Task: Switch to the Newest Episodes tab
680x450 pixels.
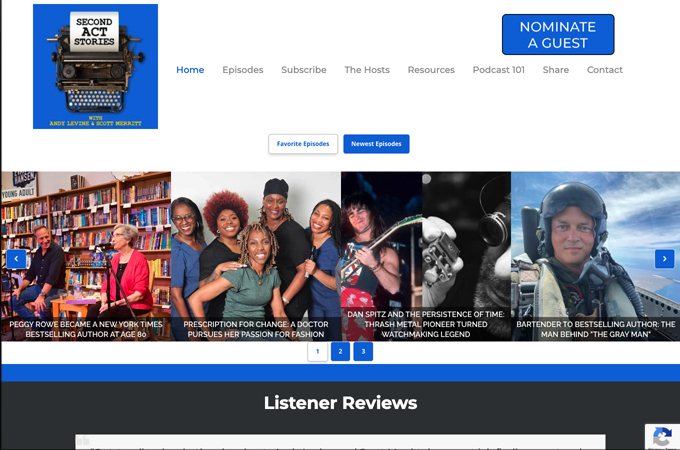Action: tap(376, 144)
